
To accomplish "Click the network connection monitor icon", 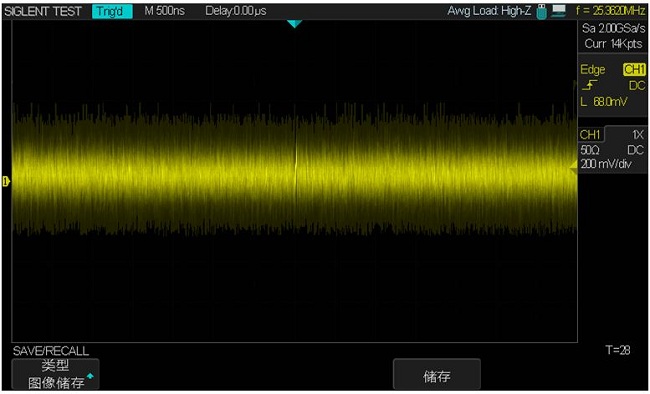I will click(x=559, y=11).
